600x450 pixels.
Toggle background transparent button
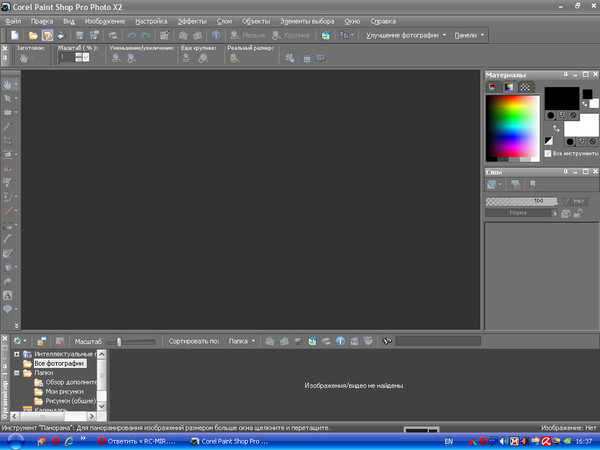(x=593, y=142)
